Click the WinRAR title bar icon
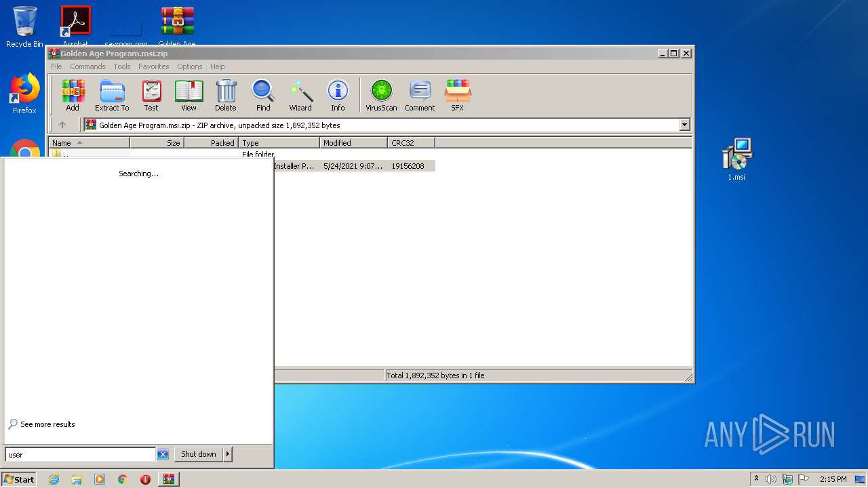The width and height of the screenshot is (868, 488). 54,54
